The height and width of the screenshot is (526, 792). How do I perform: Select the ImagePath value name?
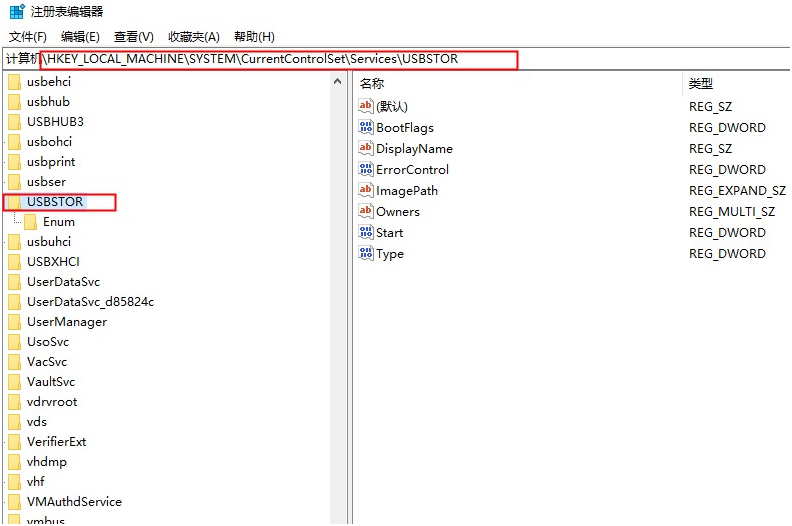pyautogui.click(x=407, y=191)
